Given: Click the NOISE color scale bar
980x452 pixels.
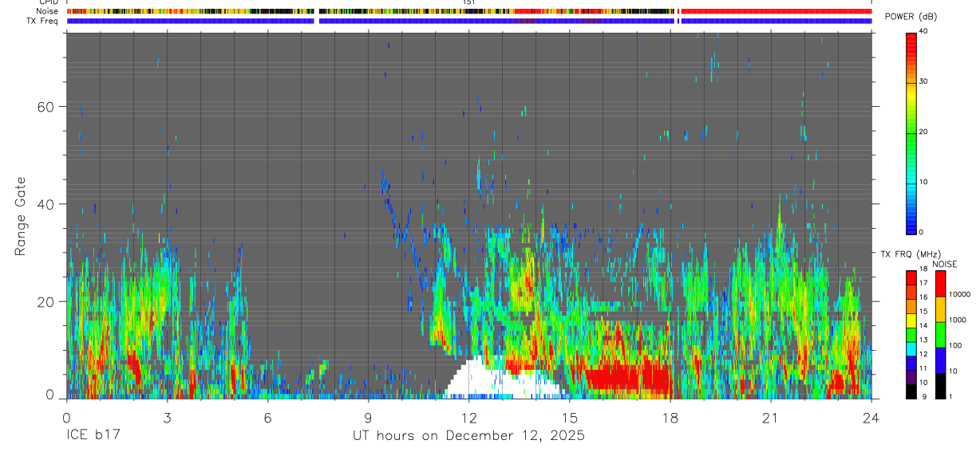Looking at the screenshot, I should (940, 335).
